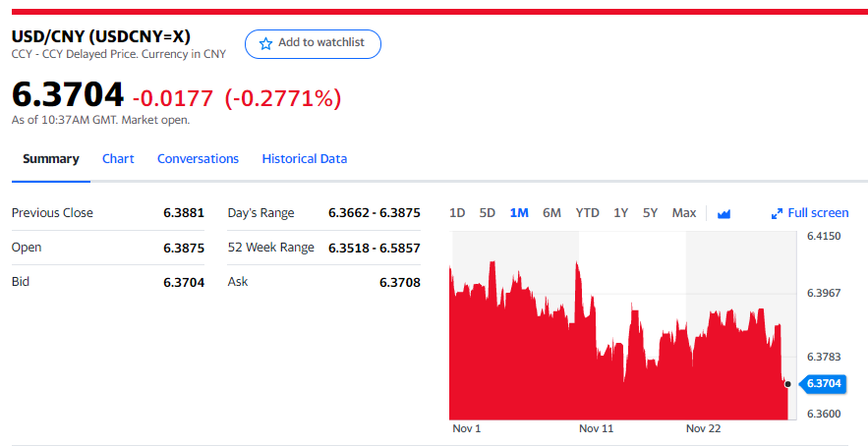This screenshot has height=446, width=868.
Task: Click the Full screen link text
Action: pyautogui.click(x=818, y=213)
